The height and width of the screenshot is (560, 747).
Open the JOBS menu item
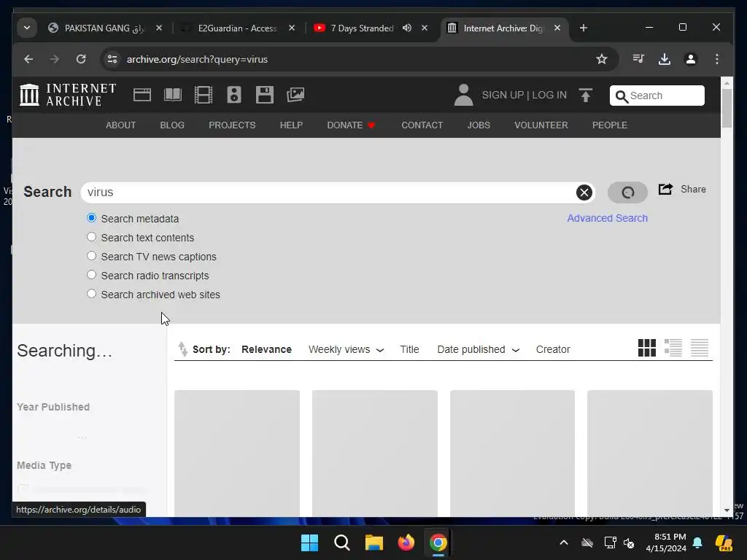click(x=479, y=125)
